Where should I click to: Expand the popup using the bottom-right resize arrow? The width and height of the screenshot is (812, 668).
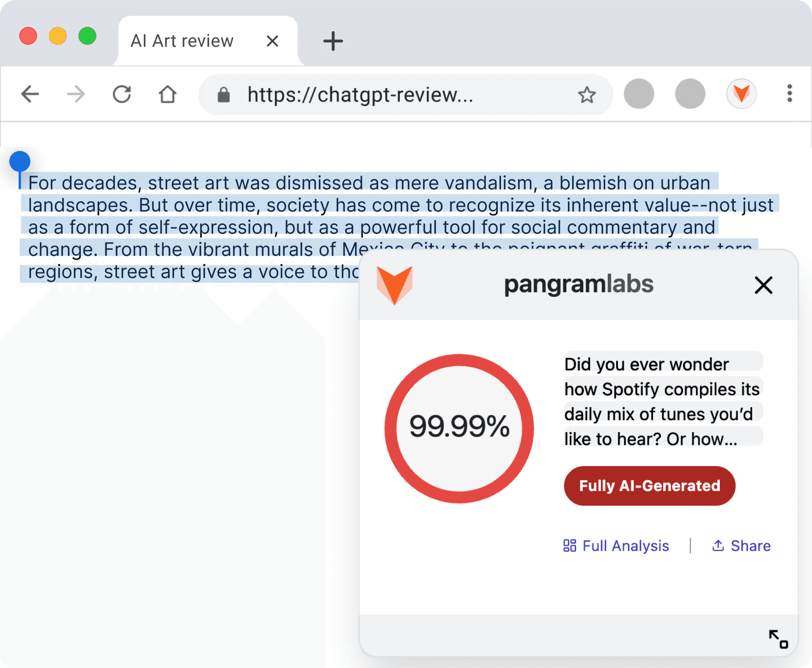tap(779, 639)
